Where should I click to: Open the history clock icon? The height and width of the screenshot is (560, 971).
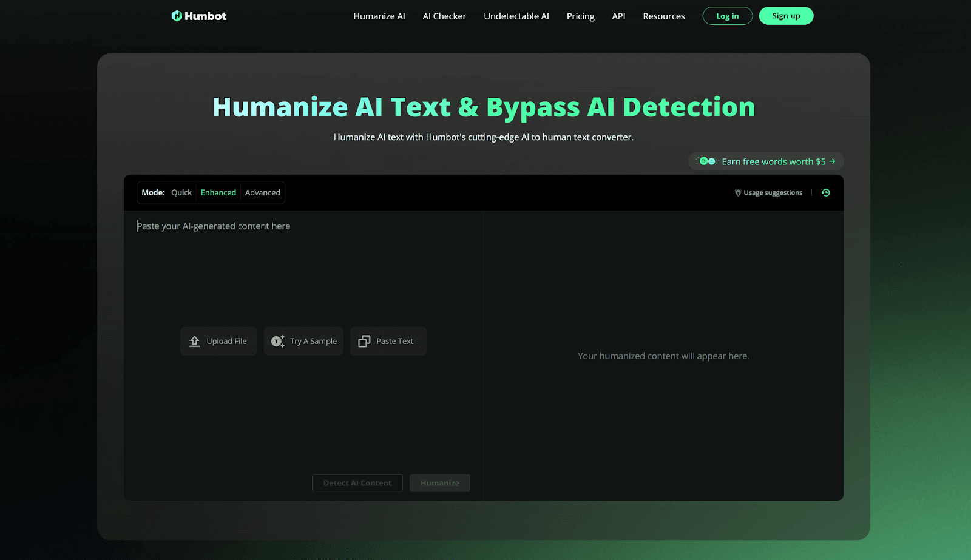(x=826, y=192)
